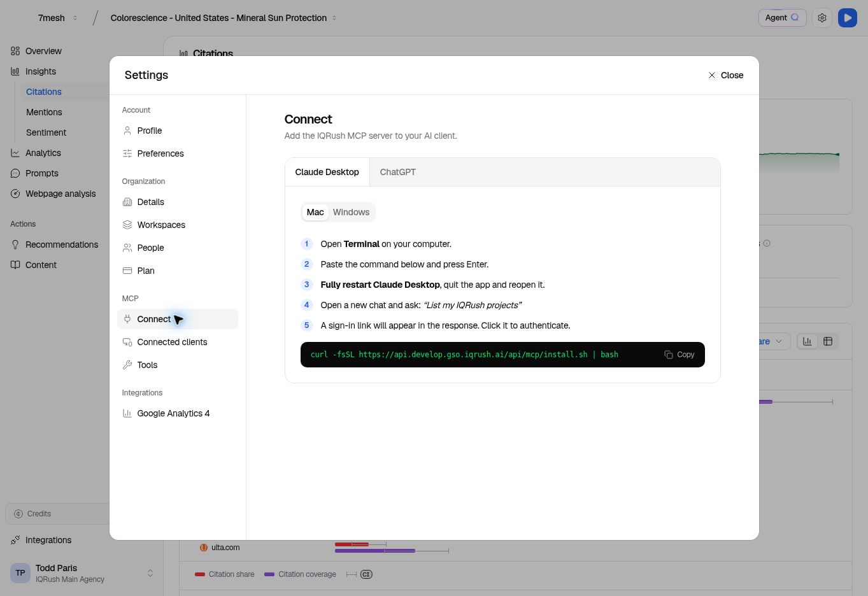Open organization Details page
This screenshot has width=868, height=596.
tap(177, 202)
